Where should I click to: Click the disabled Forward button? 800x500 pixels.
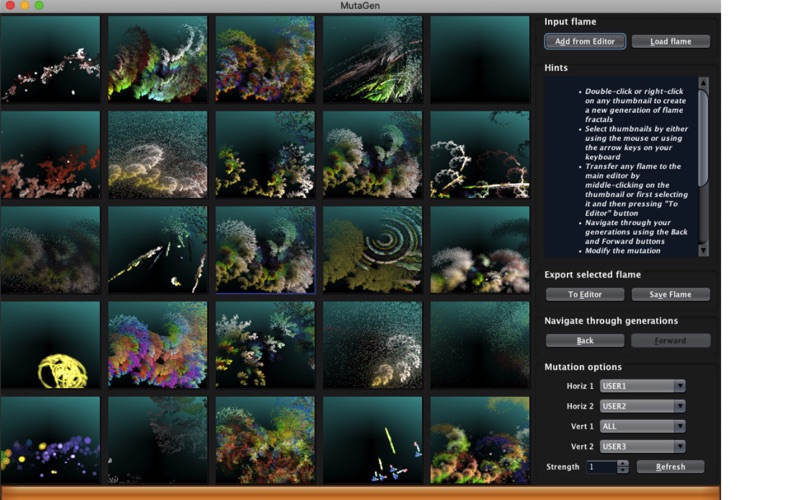[x=670, y=340]
